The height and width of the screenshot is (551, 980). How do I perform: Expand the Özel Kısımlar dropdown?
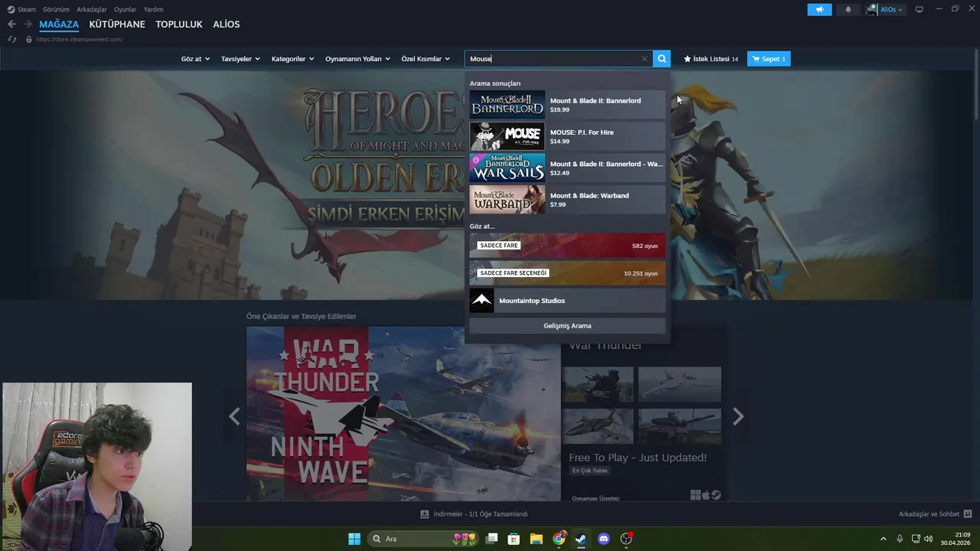click(426, 59)
